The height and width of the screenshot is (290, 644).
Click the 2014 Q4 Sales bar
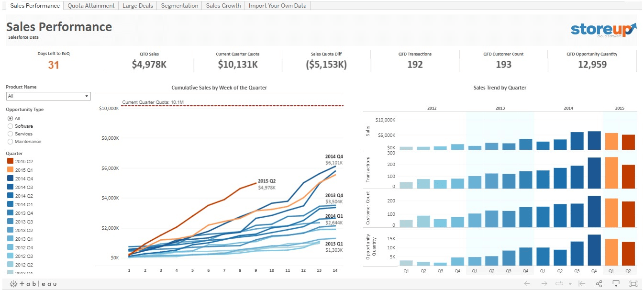point(594,141)
